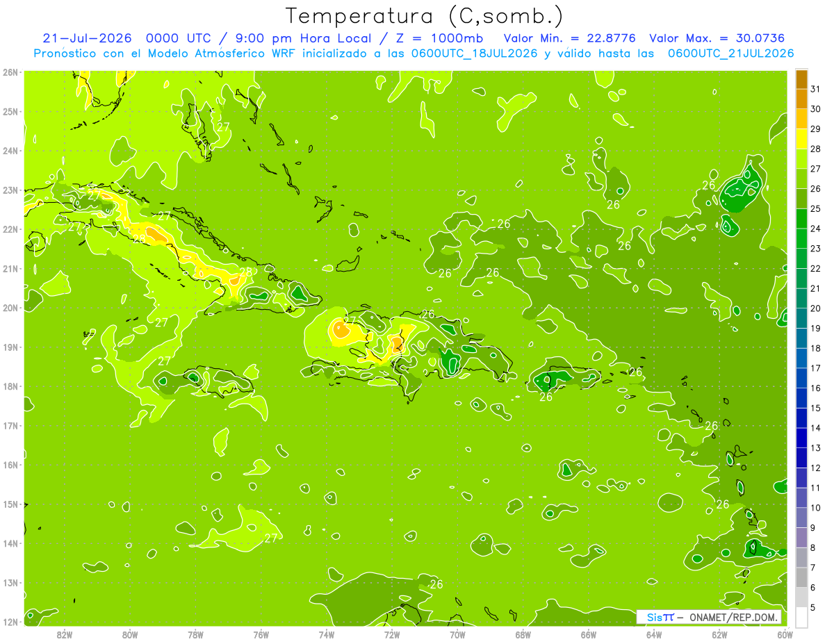This screenshot has width=834, height=644.
Task: Click the 26N latitude axis label
Action: click(x=10, y=72)
